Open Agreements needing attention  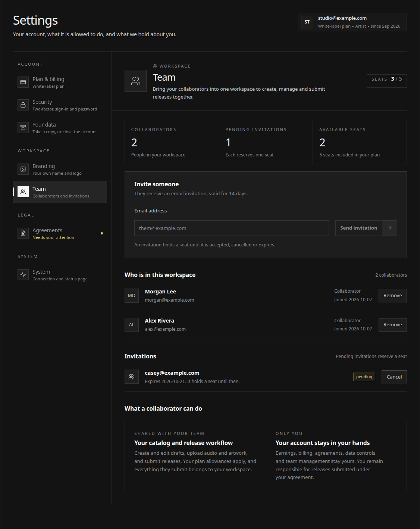[60, 233]
